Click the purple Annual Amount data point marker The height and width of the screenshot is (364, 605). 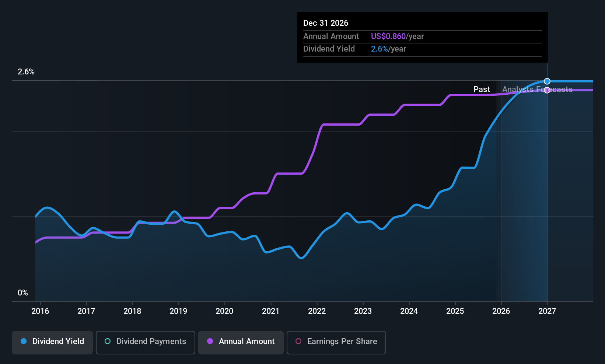click(547, 90)
